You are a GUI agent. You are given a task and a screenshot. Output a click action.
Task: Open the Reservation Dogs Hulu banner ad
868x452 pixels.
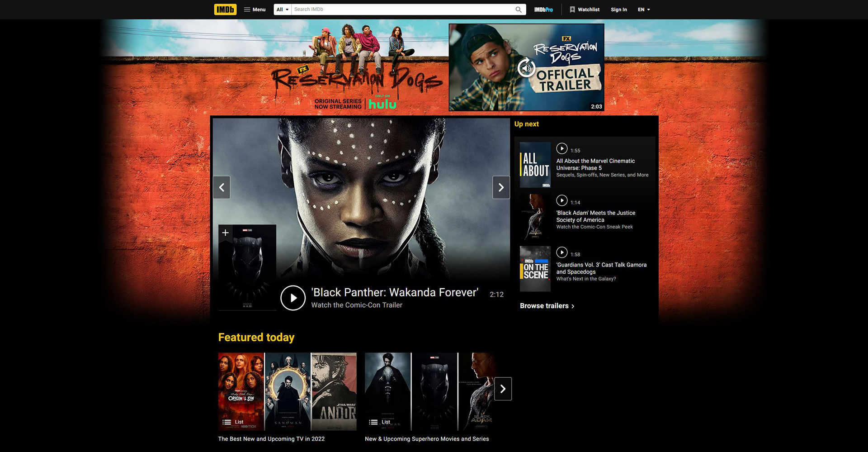point(357,68)
